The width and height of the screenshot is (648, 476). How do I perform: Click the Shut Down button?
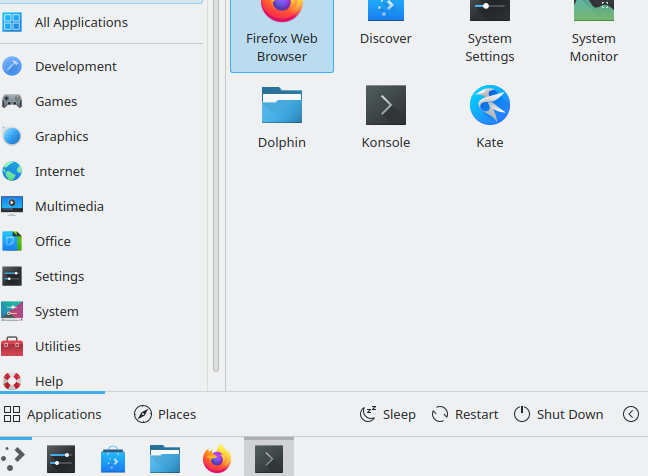point(558,414)
